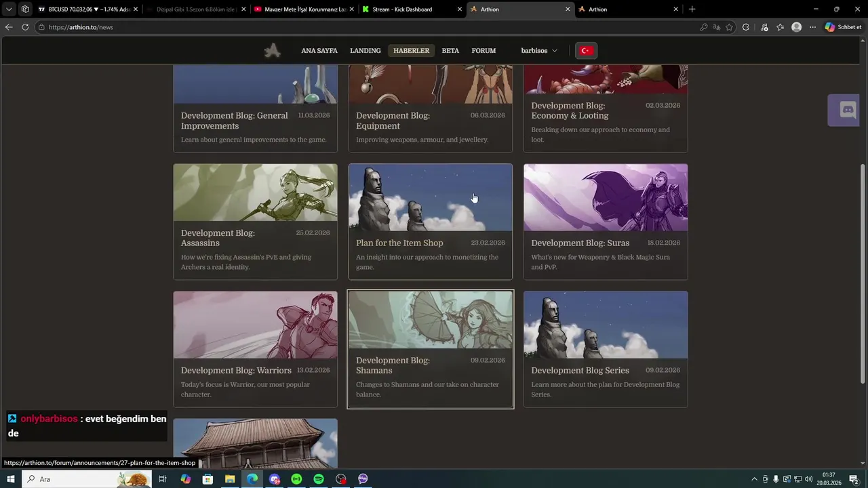
Task: Open the tab actions menu icon at the top left
Action: point(9,9)
